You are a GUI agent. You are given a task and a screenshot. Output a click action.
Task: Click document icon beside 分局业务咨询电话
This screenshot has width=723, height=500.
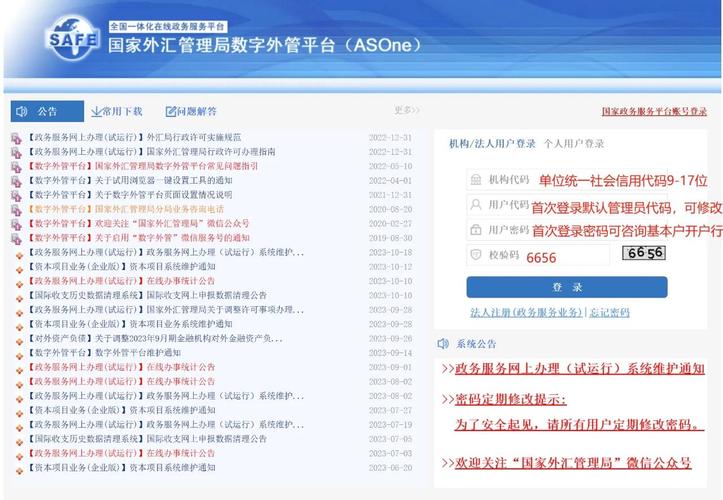17,210
